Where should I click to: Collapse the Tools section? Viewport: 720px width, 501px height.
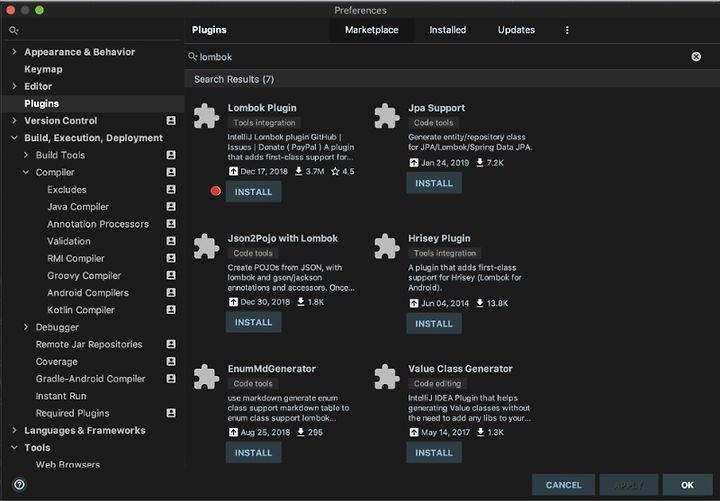pyautogui.click(x=14, y=447)
